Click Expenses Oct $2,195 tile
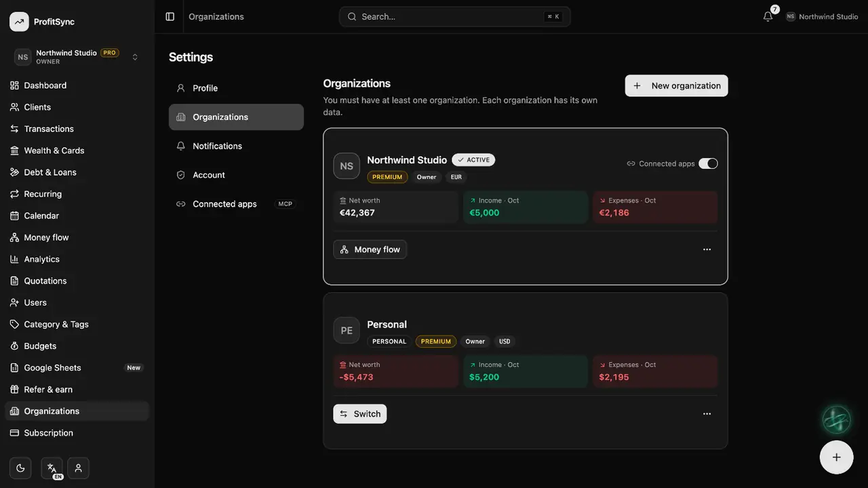The width and height of the screenshot is (868, 488). (x=655, y=371)
